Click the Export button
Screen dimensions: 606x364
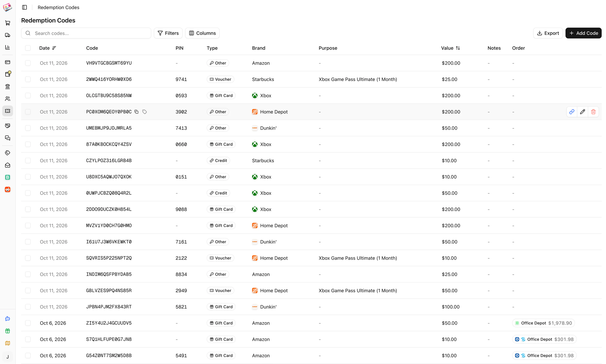(548, 33)
